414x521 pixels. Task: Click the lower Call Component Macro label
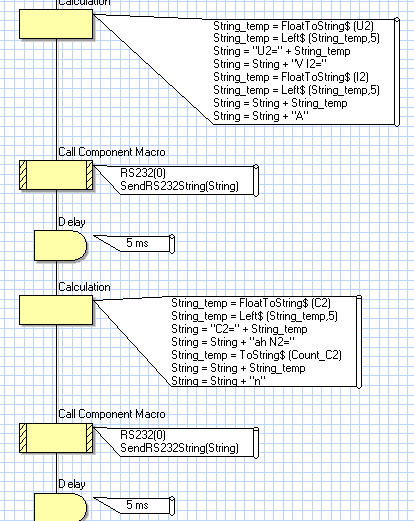tap(112, 414)
